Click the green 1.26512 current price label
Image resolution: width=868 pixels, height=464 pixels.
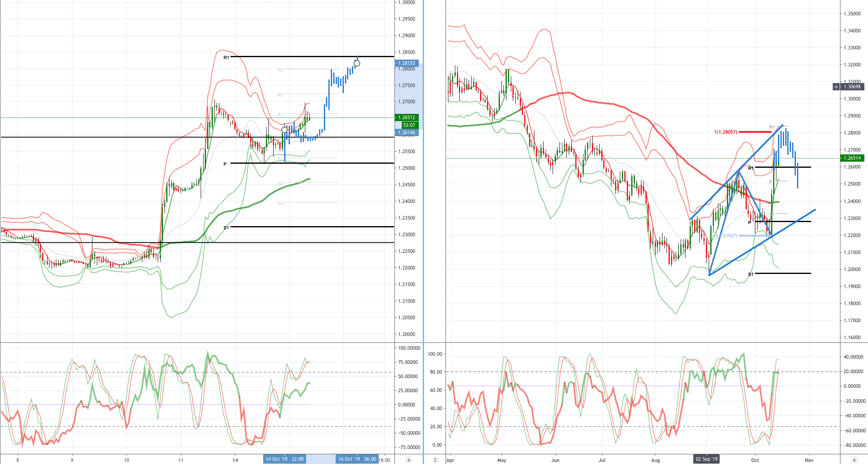pos(407,118)
